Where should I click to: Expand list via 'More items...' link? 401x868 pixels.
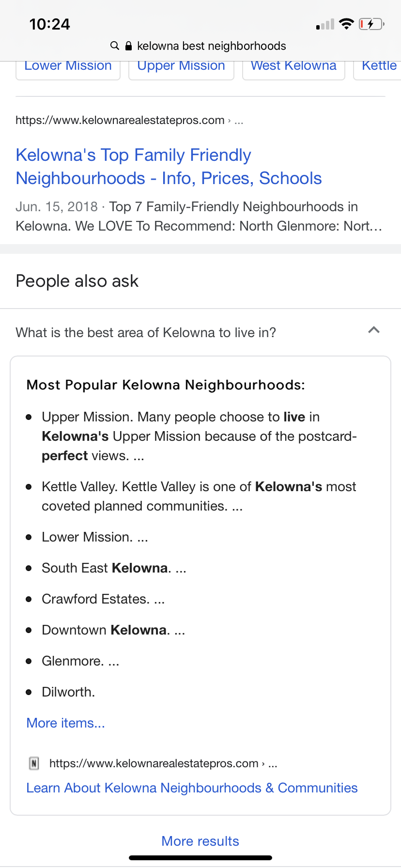65,723
